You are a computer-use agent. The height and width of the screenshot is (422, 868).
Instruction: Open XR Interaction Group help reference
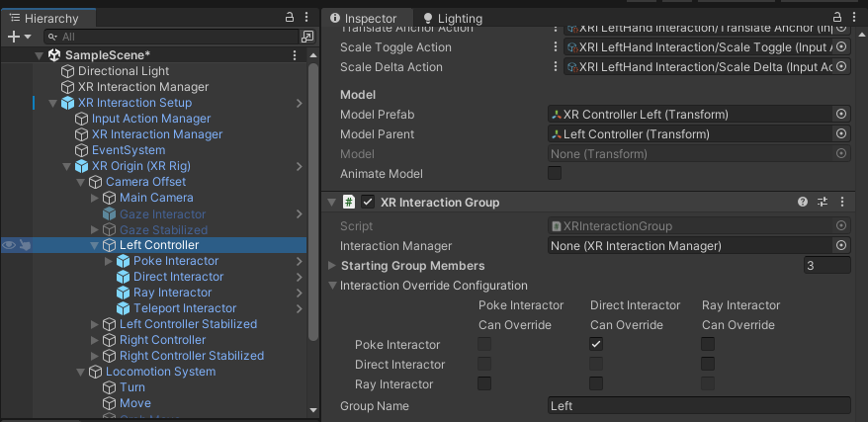(x=803, y=202)
